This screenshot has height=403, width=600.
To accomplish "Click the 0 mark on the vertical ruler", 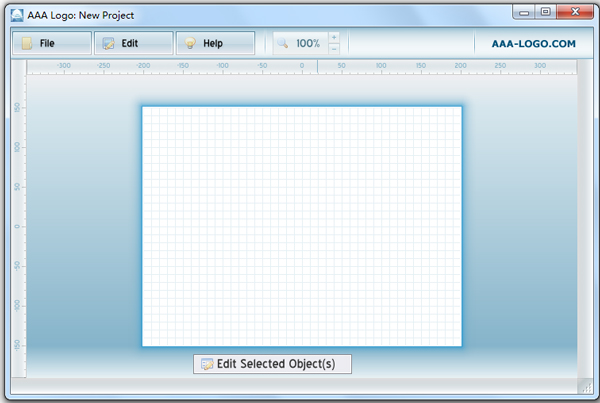I will (x=18, y=226).
